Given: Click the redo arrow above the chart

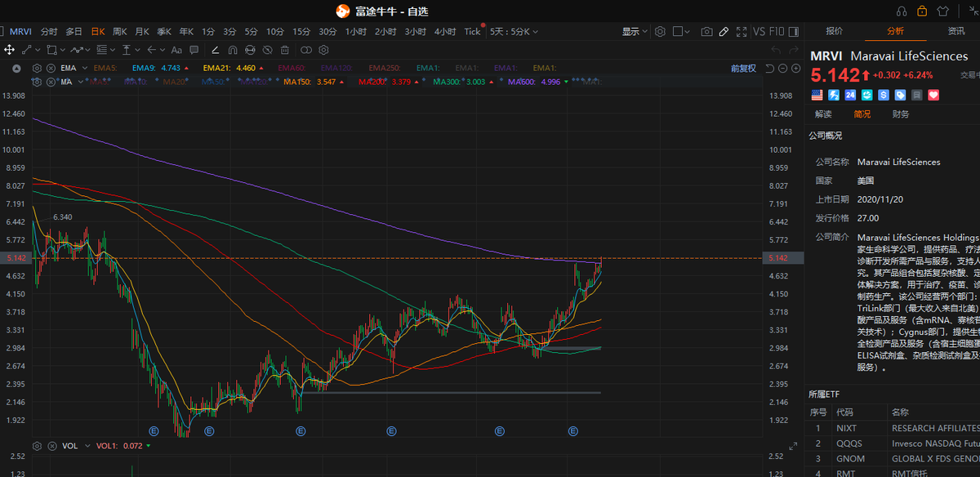Looking at the screenshot, I should click(x=794, y=50).
